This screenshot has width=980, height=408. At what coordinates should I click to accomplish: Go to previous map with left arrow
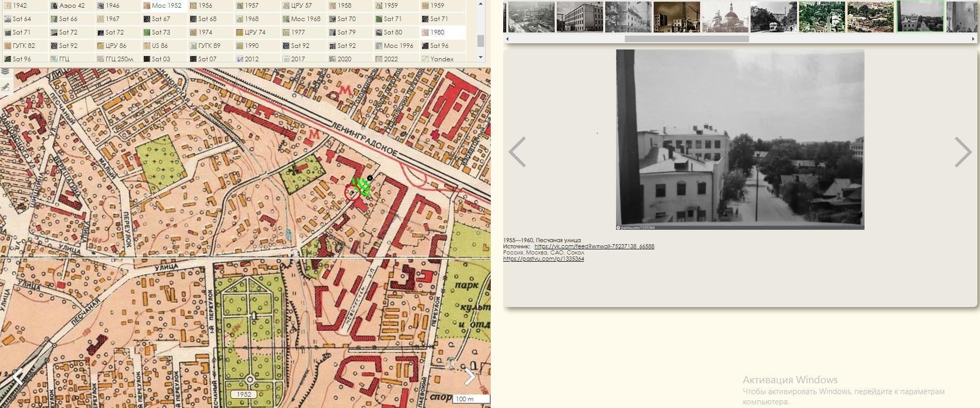pyautogui.click(x=18, y=377)
